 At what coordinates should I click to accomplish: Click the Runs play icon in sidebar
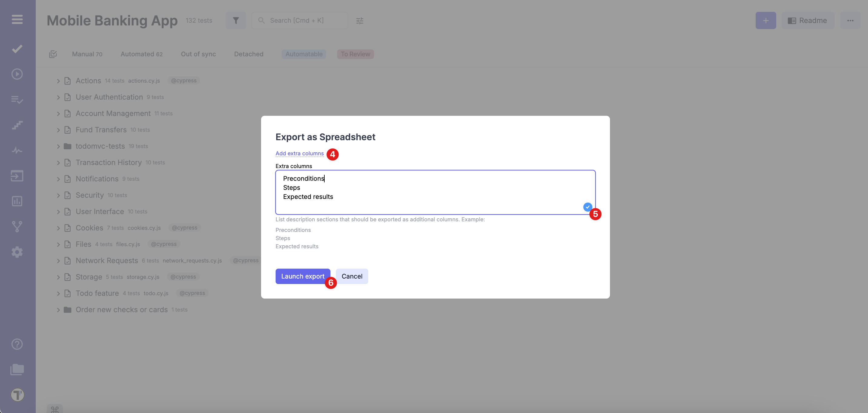pos(17,74)
